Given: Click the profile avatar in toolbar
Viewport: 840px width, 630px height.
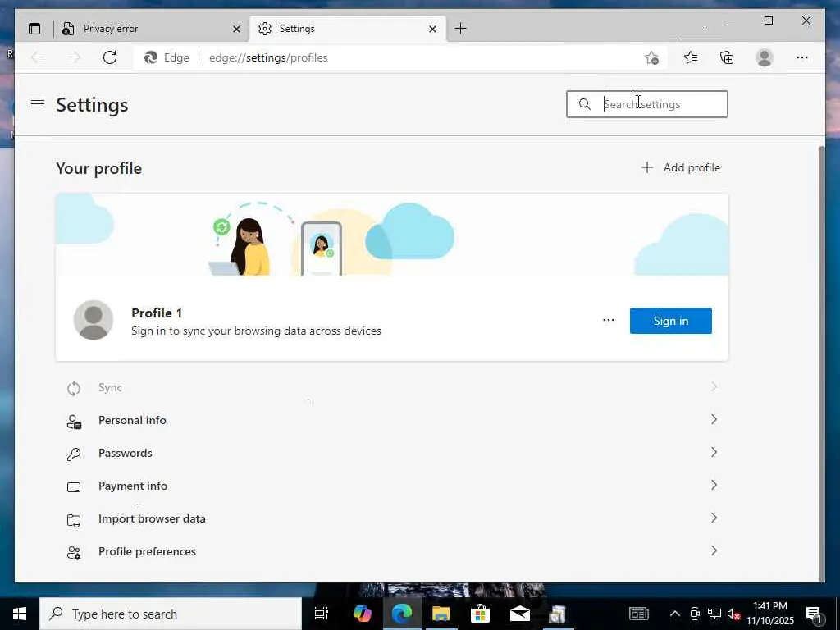Looking at the screenshot, I should coord(765,58).
